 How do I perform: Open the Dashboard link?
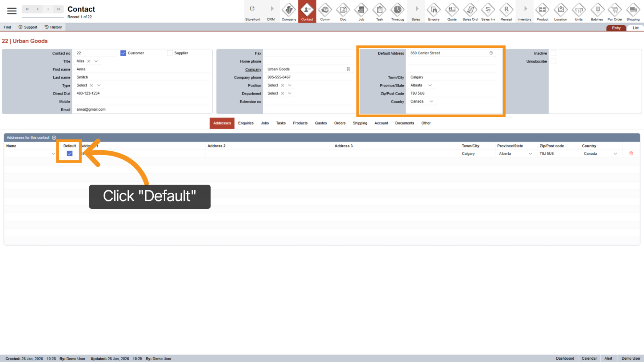[565, 358]
